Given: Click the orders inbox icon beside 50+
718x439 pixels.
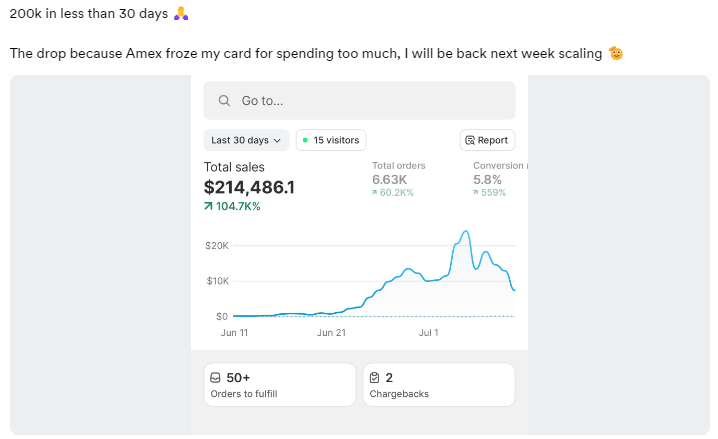Looking at the screenshot, I should coord(215,378).
